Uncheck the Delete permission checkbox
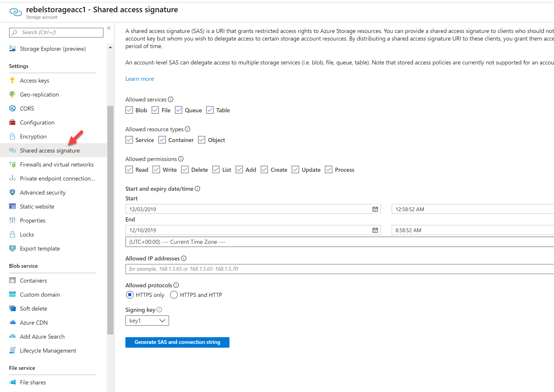 [x=185, y=170]
